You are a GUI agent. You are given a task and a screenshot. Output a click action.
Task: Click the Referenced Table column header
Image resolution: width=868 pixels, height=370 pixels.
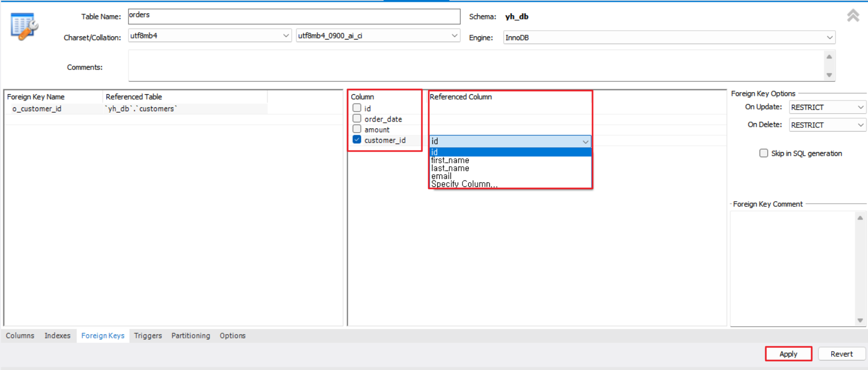(x=134, y=97)
